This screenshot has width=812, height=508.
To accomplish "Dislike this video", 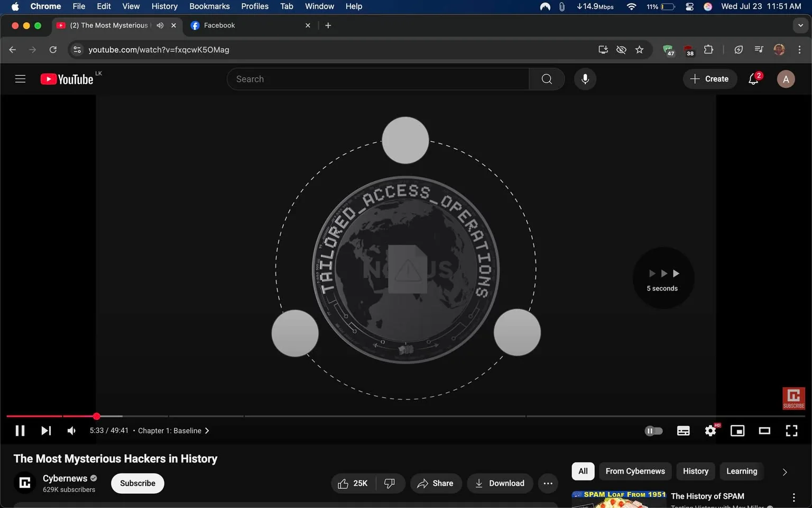I will click(x=390, y=483).
